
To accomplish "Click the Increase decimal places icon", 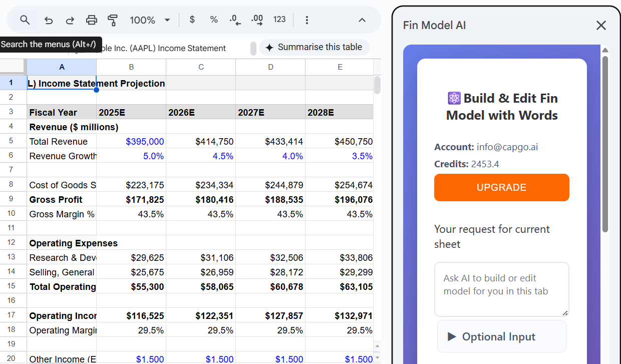I will (x=257, y=20).
